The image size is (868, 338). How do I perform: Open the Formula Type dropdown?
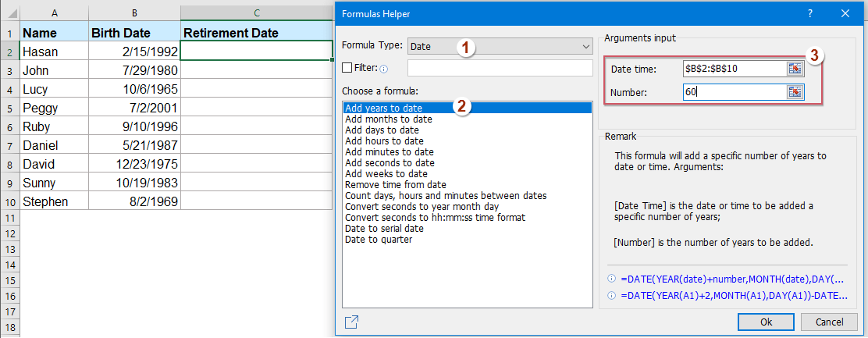500,47
